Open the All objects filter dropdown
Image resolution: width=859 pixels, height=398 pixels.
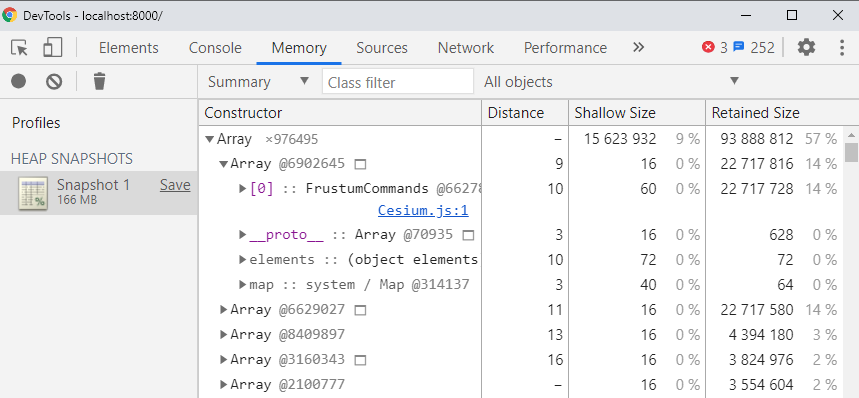tap(611, 82)
